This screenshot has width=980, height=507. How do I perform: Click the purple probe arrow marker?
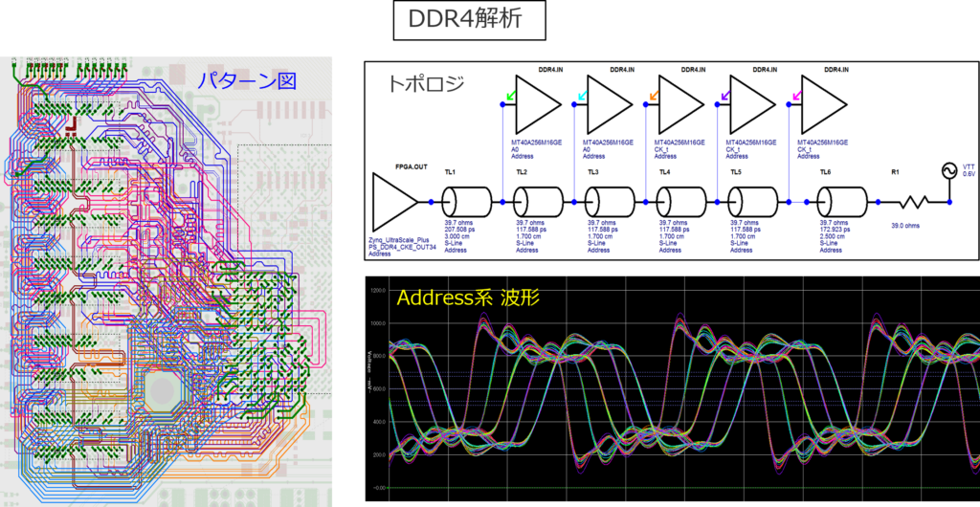click(724, 96)
